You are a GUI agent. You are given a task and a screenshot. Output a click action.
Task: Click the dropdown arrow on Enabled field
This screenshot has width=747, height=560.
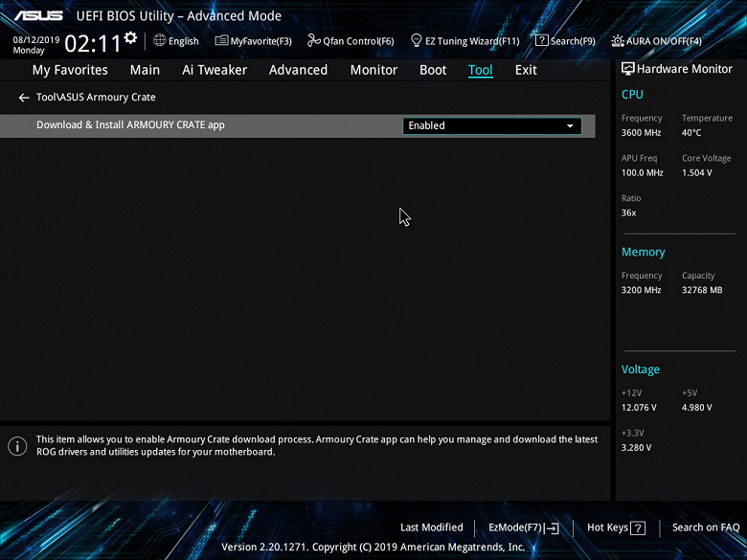[x=570, y=125]
